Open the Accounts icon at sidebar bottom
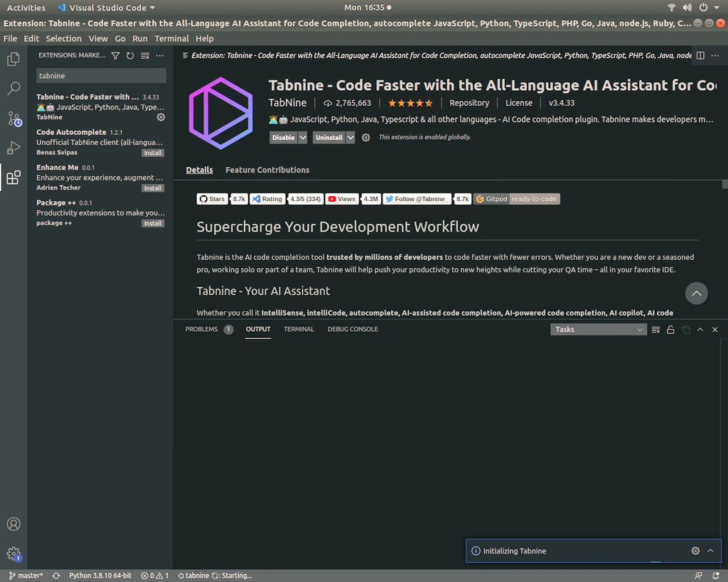The image size is (728, 582). [x=13, y=524]
